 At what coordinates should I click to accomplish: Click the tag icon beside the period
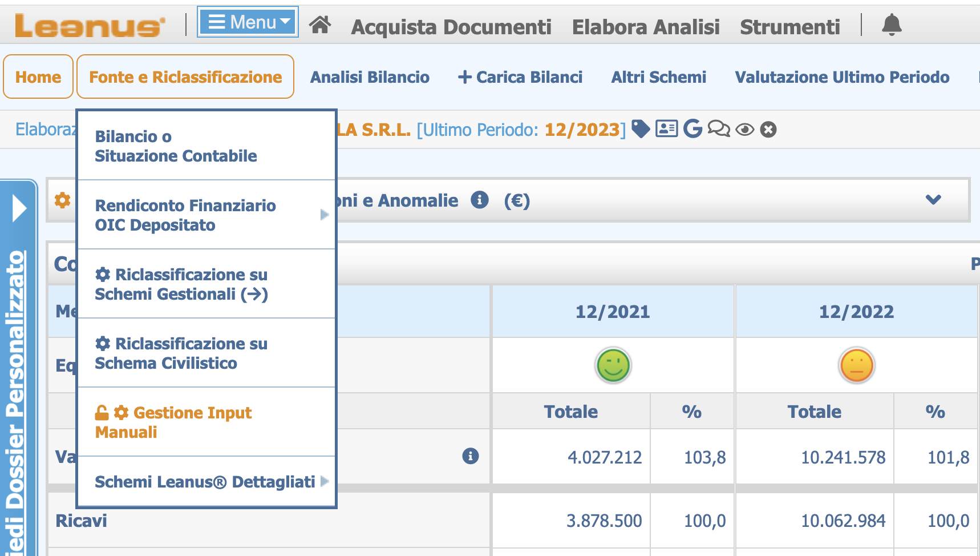pyautogui.click(x=641, y=129)
